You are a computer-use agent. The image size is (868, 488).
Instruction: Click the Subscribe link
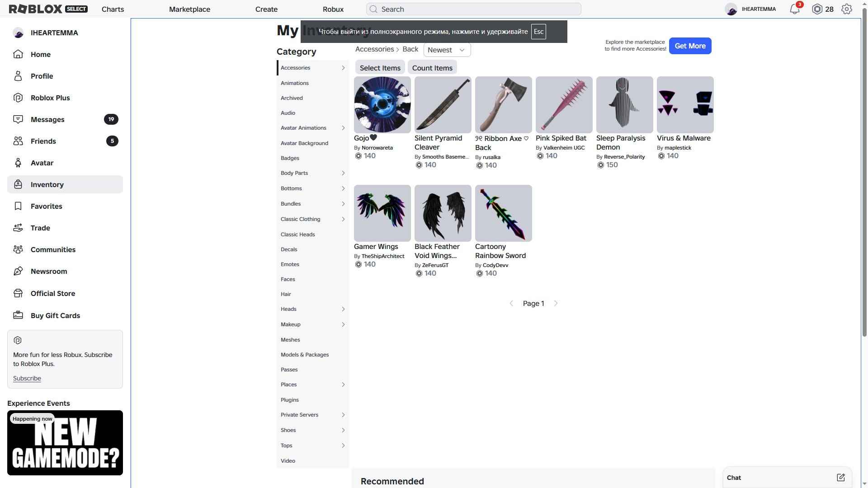click(27, 378)
